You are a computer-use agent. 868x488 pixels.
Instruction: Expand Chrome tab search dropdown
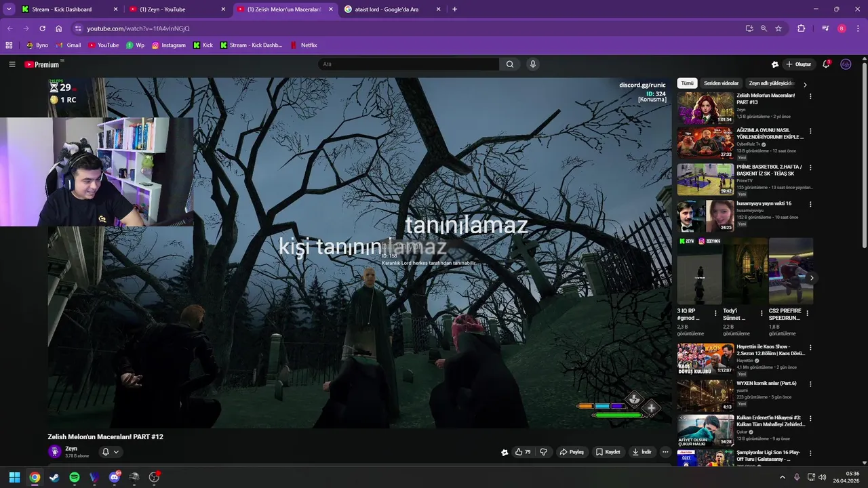point(9,9)
